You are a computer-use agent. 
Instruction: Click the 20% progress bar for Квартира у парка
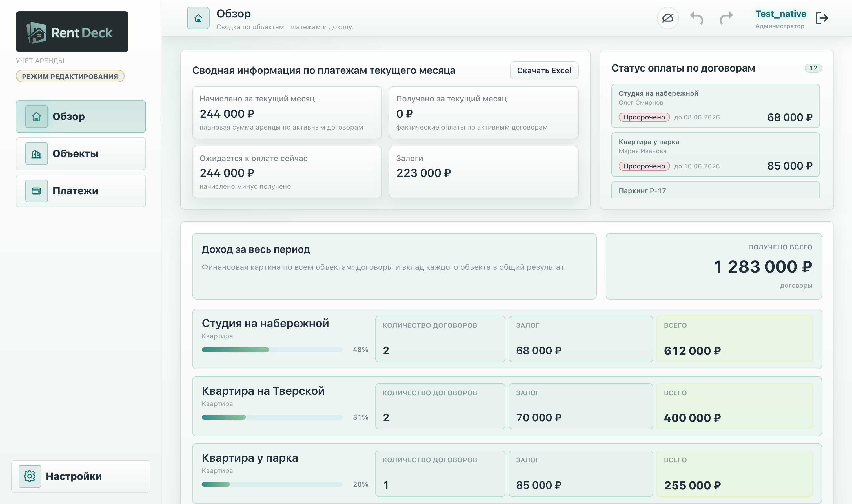tap(272, 484)
